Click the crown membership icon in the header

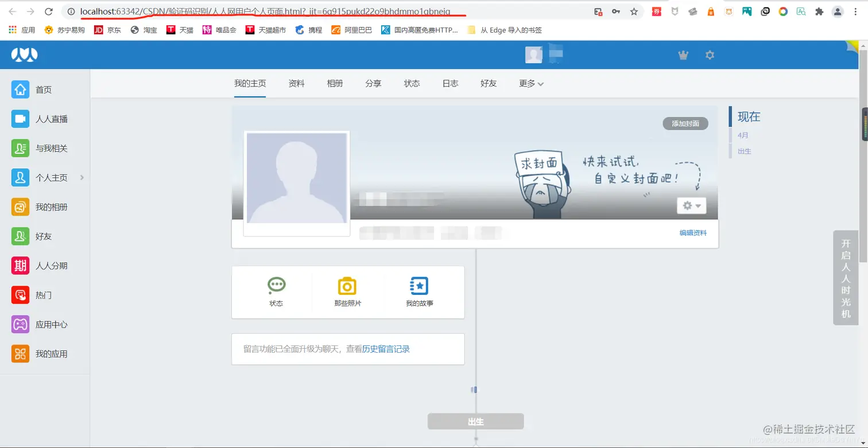[x=683, y=54]
